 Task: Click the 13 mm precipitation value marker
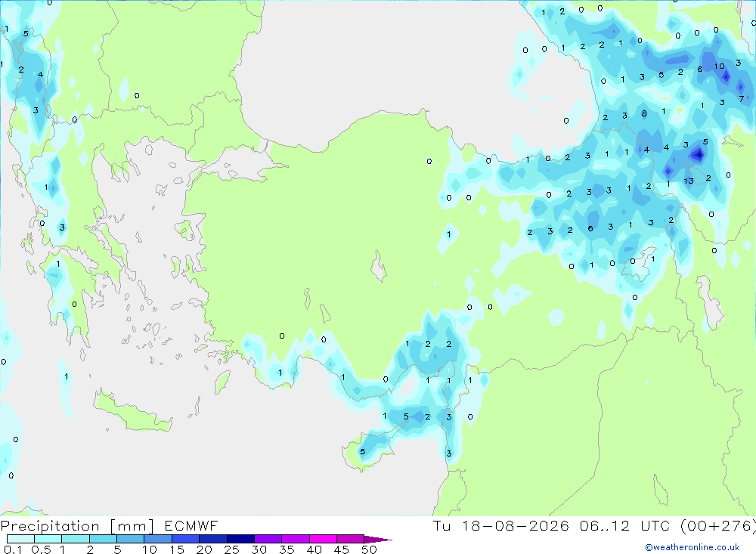tap(689, 181)
